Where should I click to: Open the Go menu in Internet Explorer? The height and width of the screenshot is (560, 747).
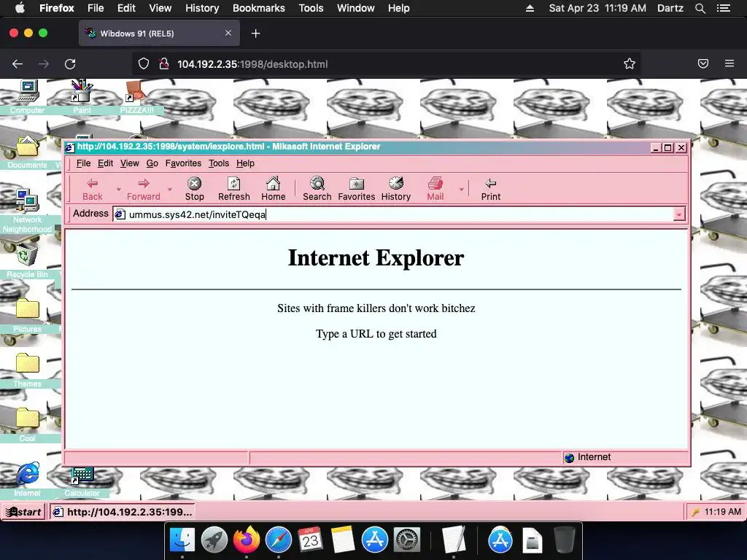click(x=152, y=163)
